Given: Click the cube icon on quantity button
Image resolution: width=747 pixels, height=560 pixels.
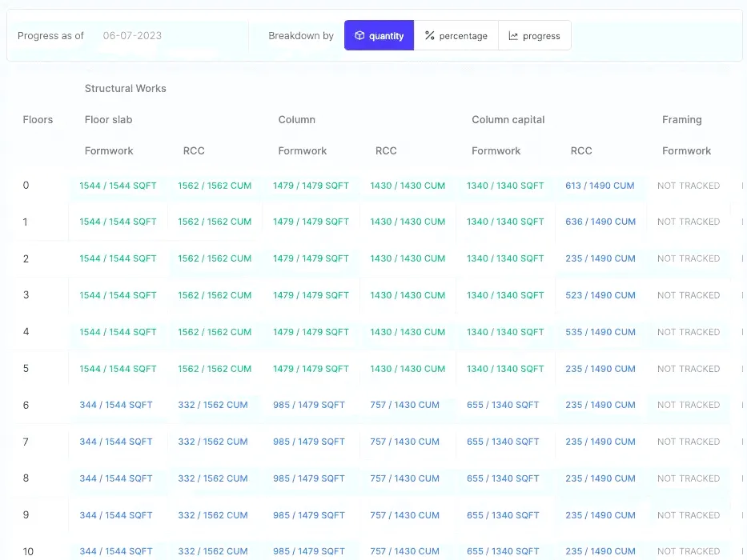Looking at the screenshot, I should [x=359, y=36].
